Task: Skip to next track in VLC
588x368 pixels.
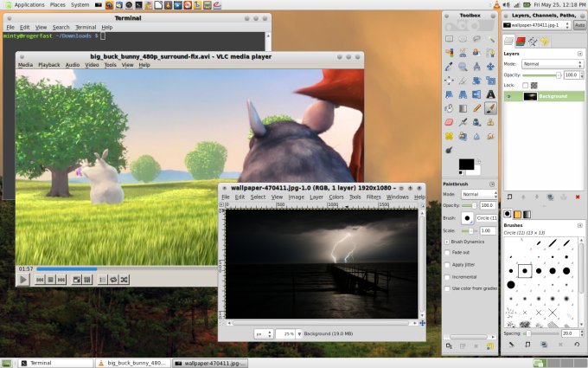Action: click(x=61, y=280)
